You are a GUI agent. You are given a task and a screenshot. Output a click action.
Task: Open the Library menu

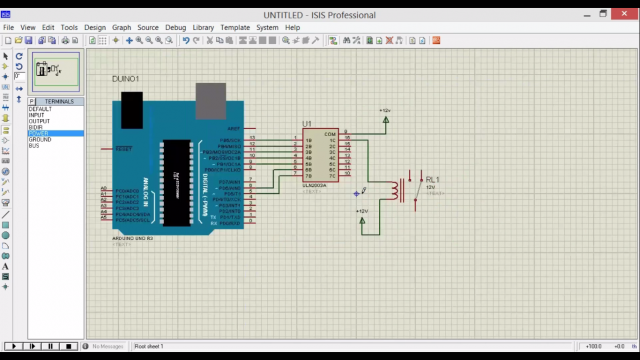point(203,27)
